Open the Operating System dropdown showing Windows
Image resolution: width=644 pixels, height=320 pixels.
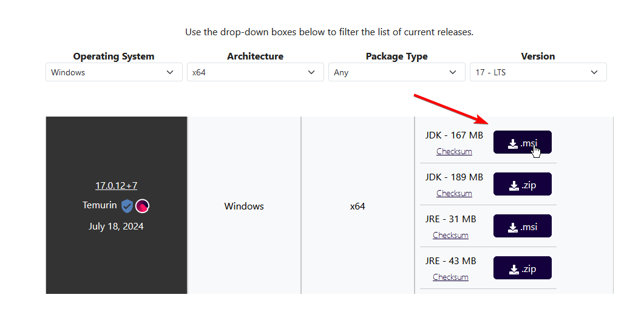click(114, 72)
